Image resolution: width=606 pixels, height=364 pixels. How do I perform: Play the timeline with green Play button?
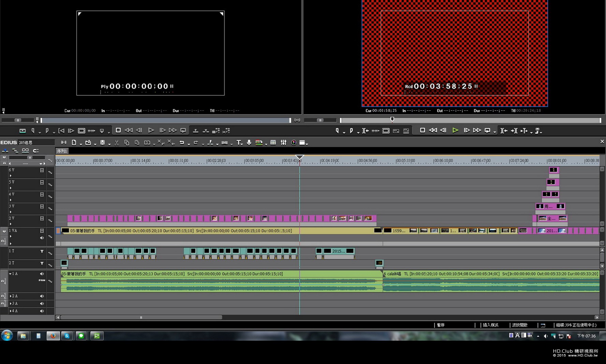(455, 130)
